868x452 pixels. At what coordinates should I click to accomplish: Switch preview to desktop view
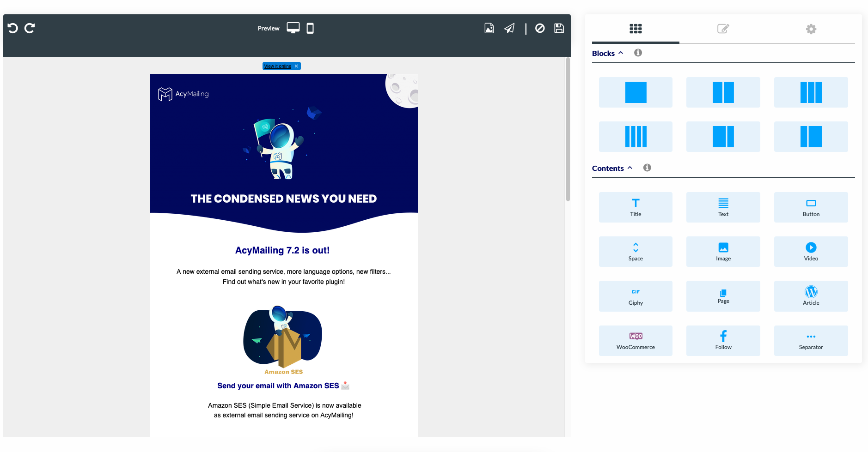(x=293, y=27)
